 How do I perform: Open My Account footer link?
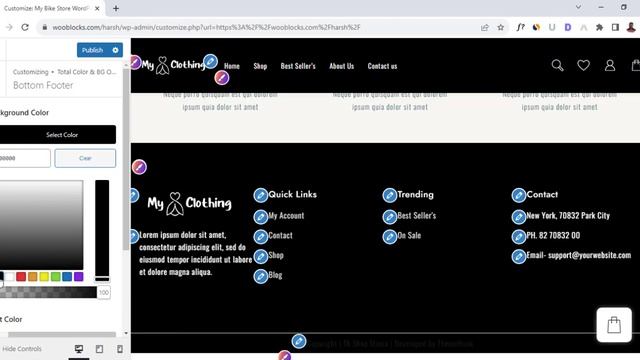pos(286,216)
